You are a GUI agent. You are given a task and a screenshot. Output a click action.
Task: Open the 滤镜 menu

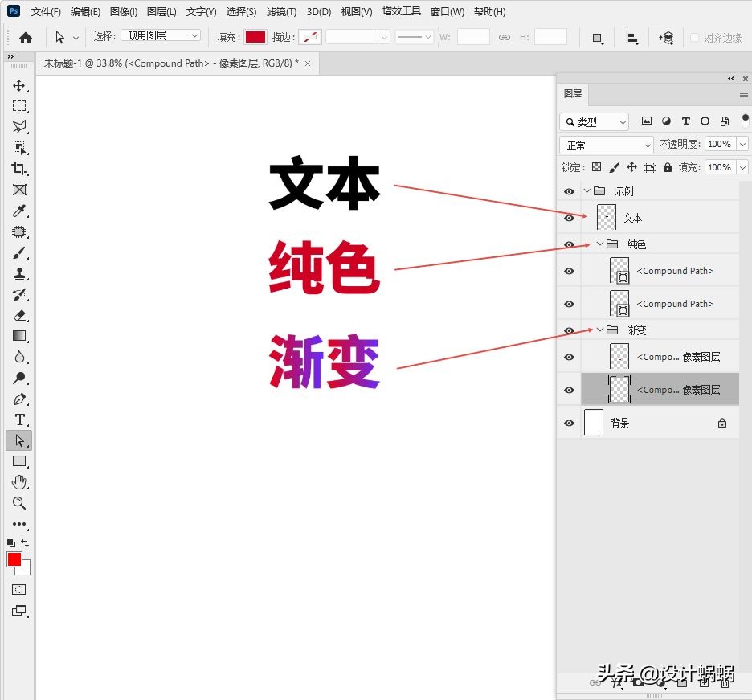click(281, 11)
